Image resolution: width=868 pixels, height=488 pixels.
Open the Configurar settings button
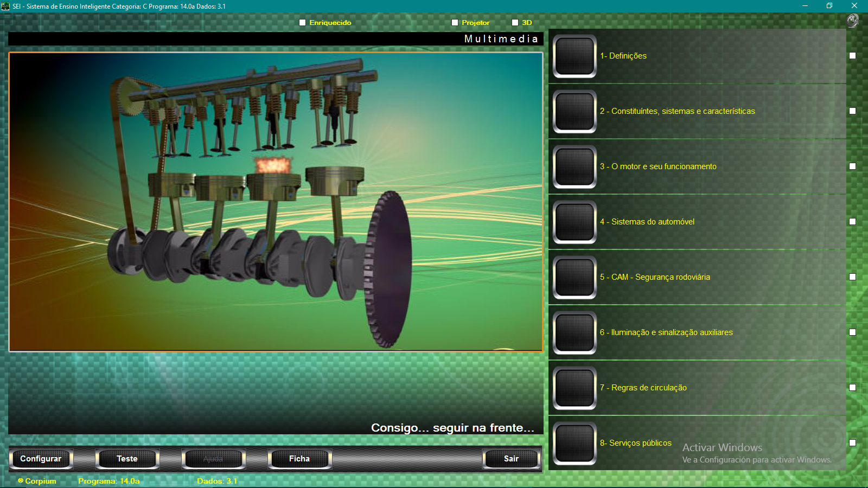click(x=41, y=459)
